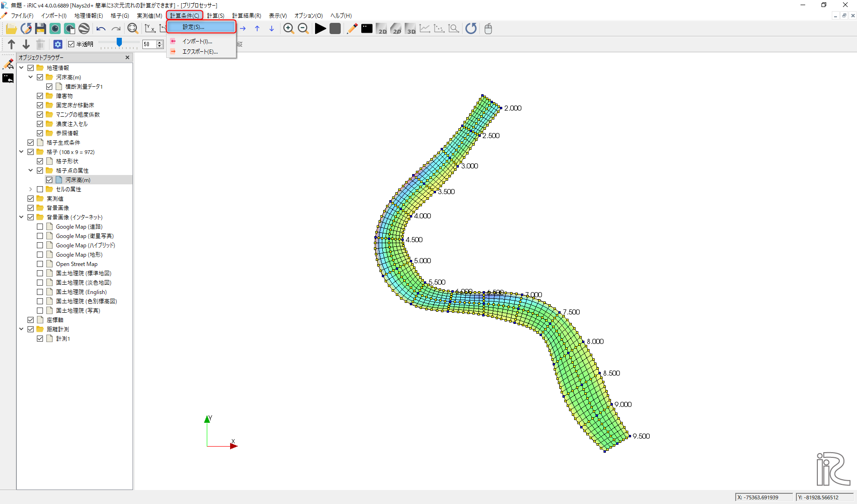Open the 計算結果(R) menu
Viewport: 857px width, 504px height.
[246, 16]
